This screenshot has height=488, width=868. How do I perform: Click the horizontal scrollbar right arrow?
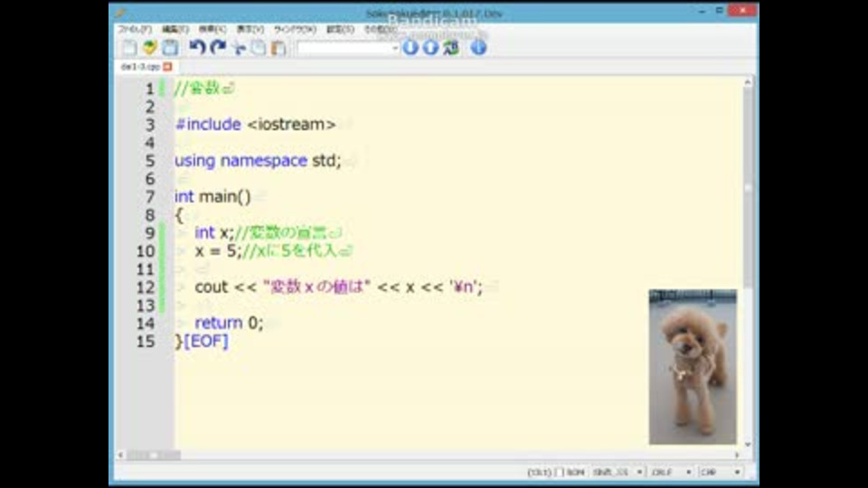tap(737, 455)
